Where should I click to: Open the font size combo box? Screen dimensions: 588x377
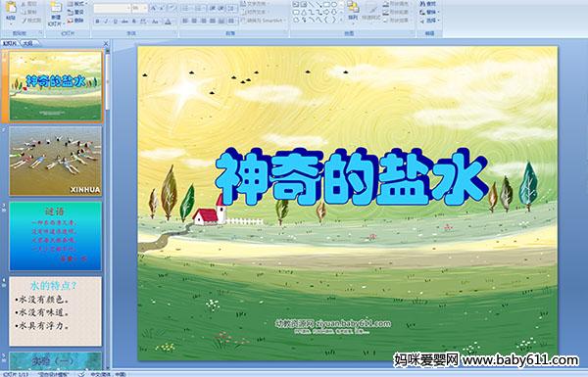point(139,8)
